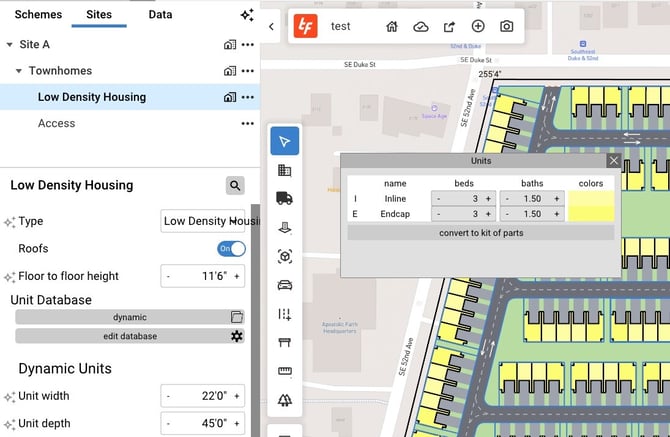Collapse the Site A tree node
This screenshot has height=437, width=670.
[9, 45]
